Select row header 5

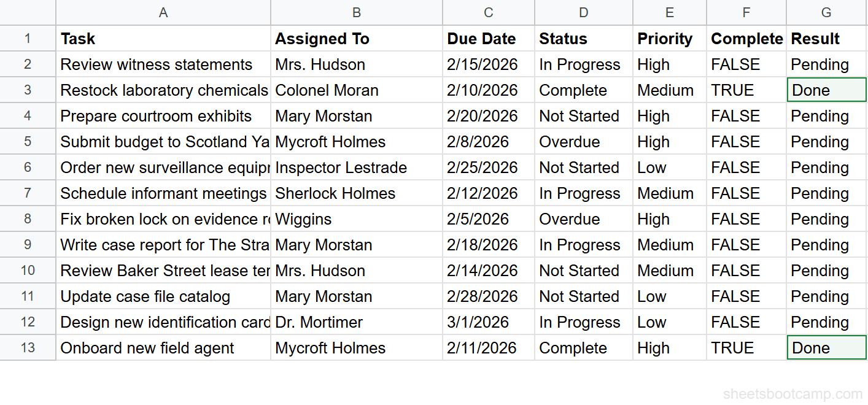click(28, 141)
